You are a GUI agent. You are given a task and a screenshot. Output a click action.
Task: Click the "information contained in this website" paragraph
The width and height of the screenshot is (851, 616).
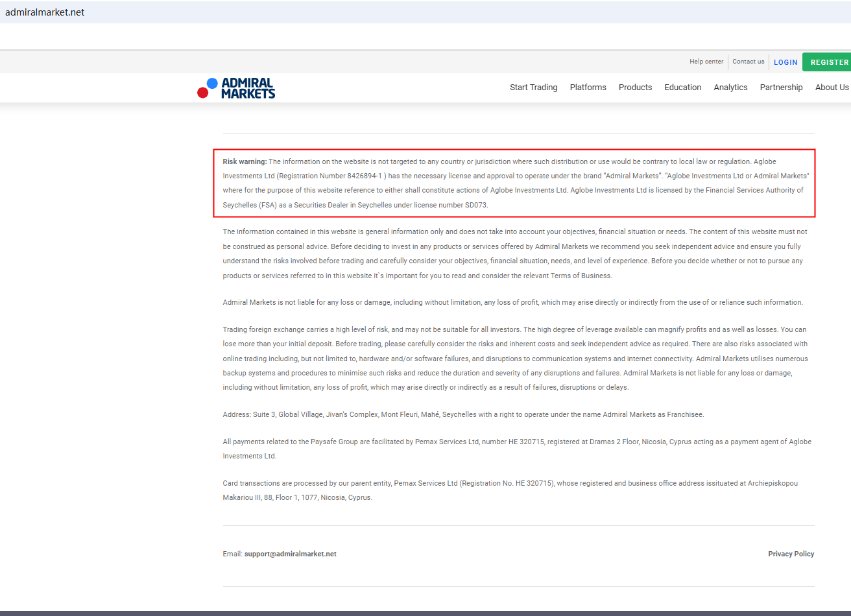(516, 254)
